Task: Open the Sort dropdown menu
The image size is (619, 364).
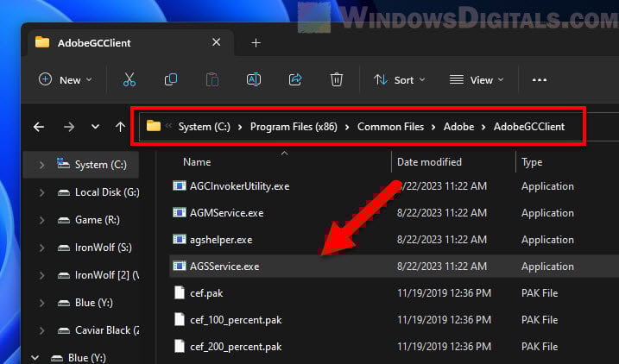Action: (x=400, y=80)
